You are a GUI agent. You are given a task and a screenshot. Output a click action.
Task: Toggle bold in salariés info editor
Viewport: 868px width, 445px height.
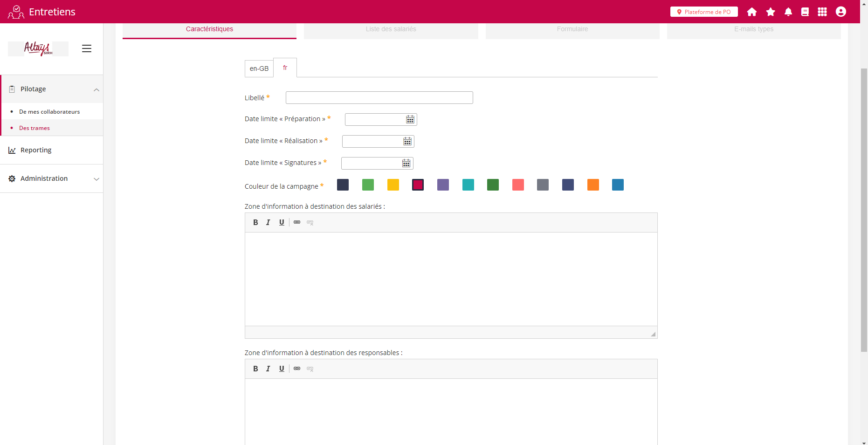tap(255, 223)
